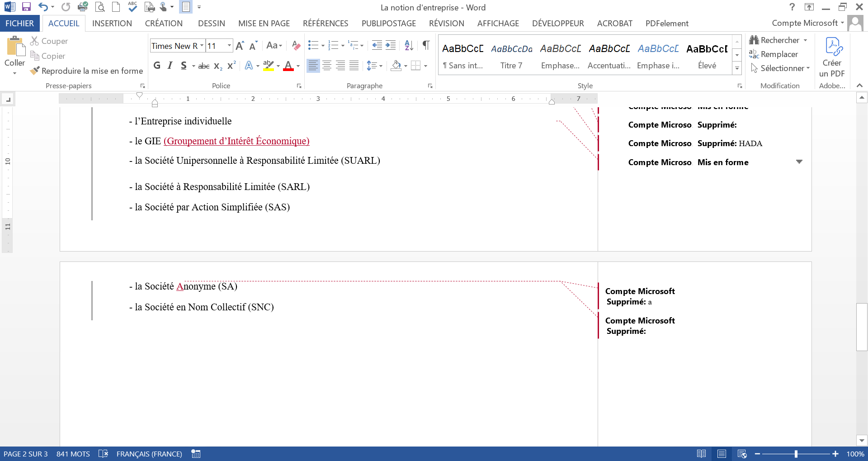Open the font color dropdown arrow
Image resolution: width=868 pixels, height=461 pixels.
click(x=298, y=66)
